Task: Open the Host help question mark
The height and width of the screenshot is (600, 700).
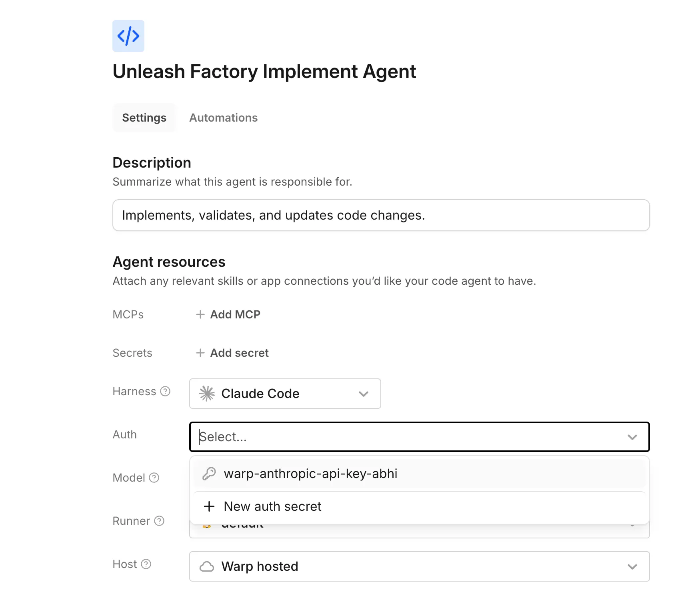Action: pyautogui.click(x=146, y=564)
